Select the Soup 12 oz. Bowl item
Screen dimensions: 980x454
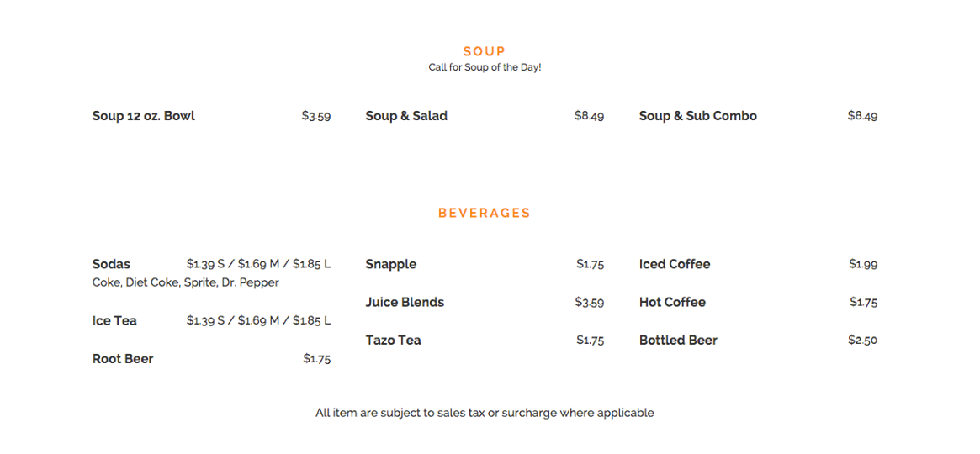[143, 116]
